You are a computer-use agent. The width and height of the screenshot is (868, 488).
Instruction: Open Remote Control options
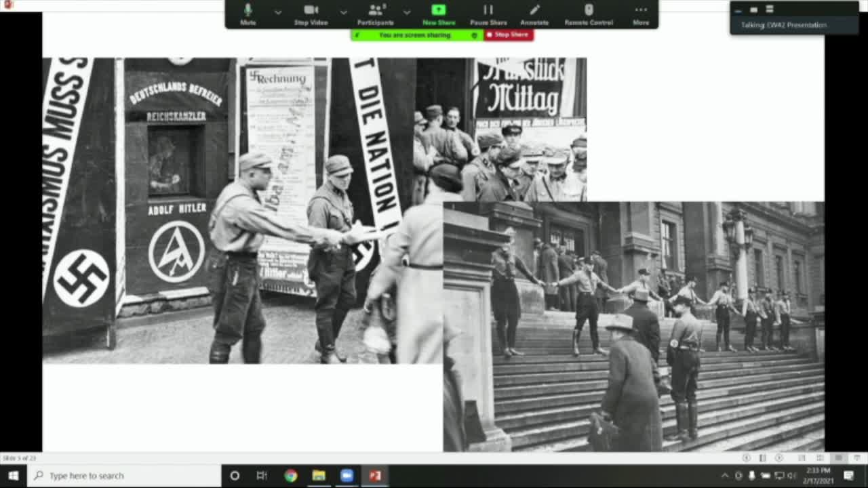[589, 14]
